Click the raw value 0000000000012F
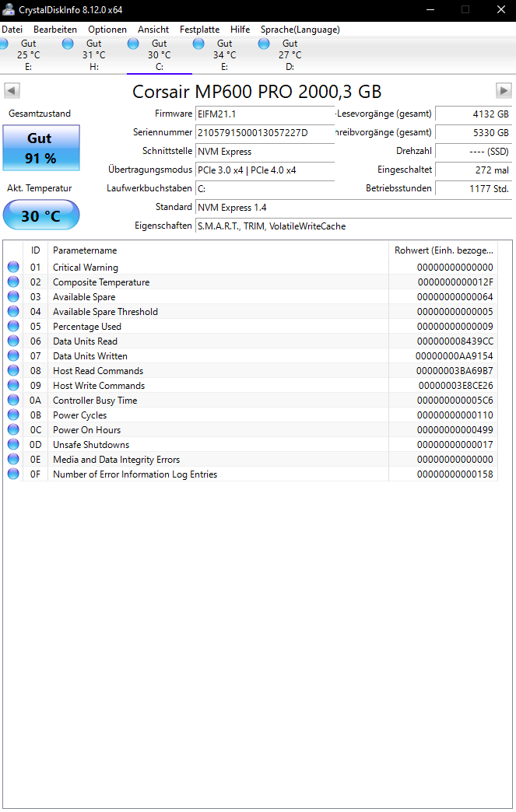The image size is (516, 812). (x=455, y=282)
